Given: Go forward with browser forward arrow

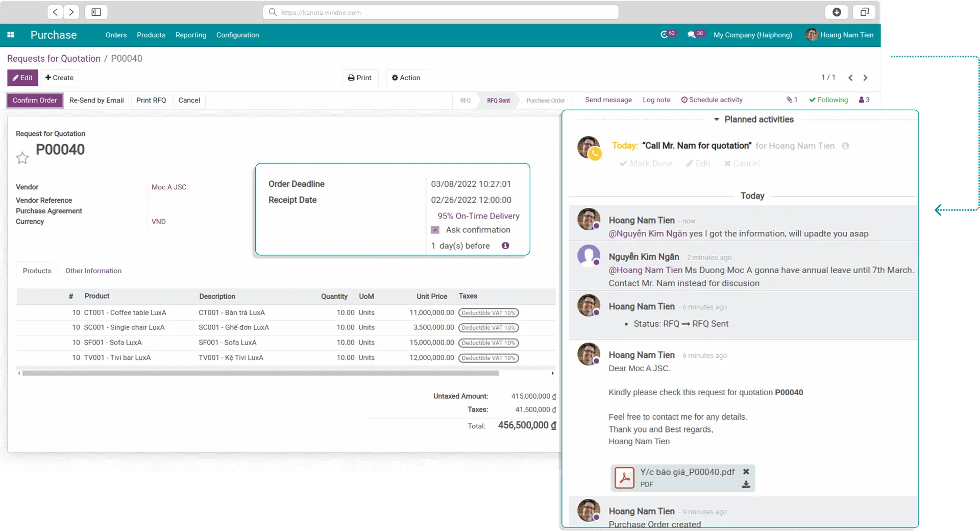Looking at the screenshot, I should click(71, 12).
